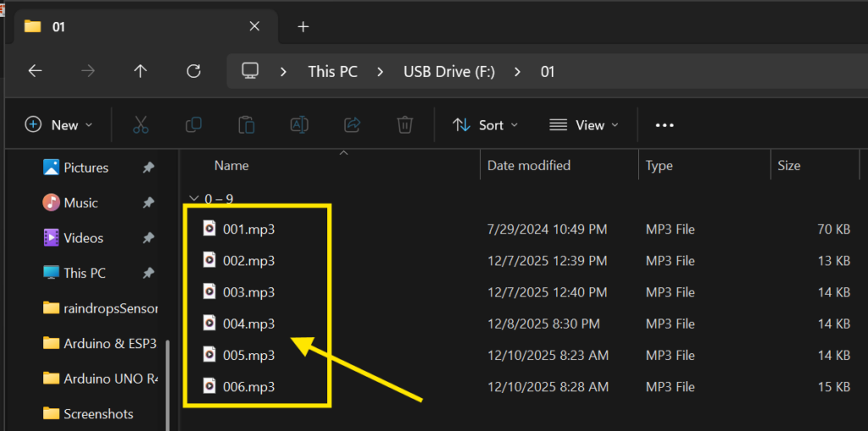Click the Paste clipboard icon
Viewport: 868px width, 431px height.
point(246,124)
